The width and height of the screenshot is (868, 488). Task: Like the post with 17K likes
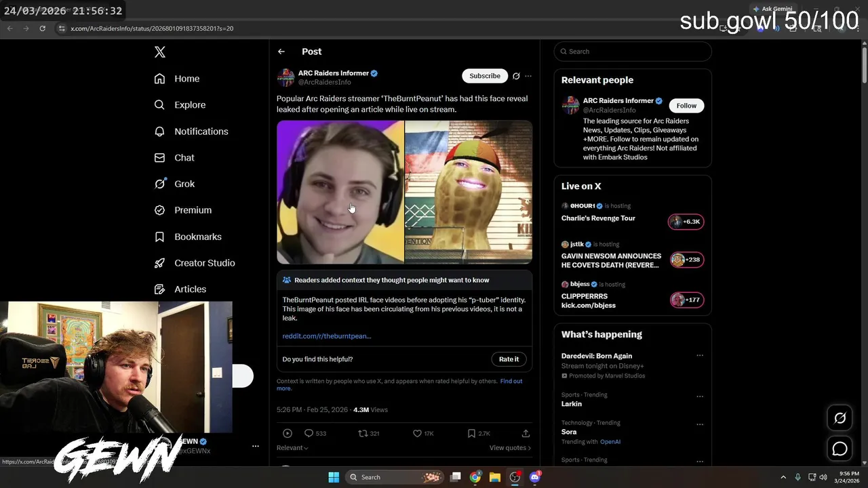click(417, 433)
